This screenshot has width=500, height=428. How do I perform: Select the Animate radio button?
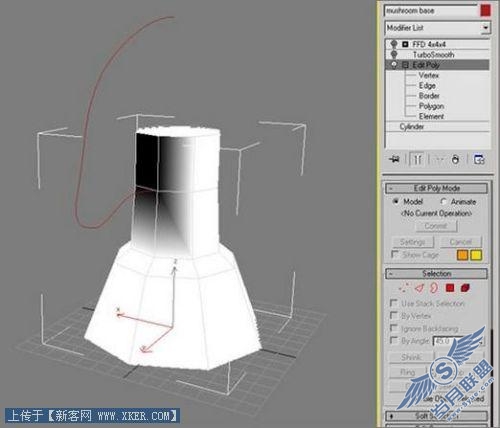(443, 201)
